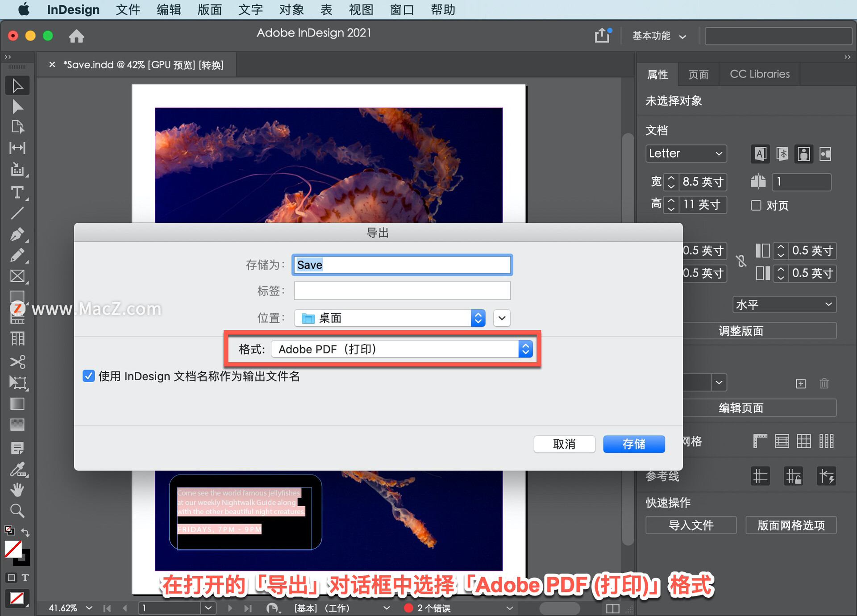
Task: Enable the 对页 facing pages checkbox
Action: [x=756, y=205]
